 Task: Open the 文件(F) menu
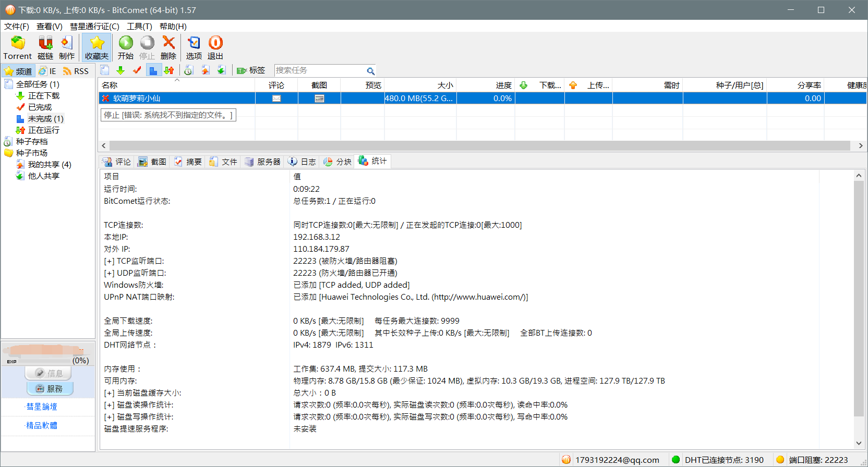coord(17,26)
